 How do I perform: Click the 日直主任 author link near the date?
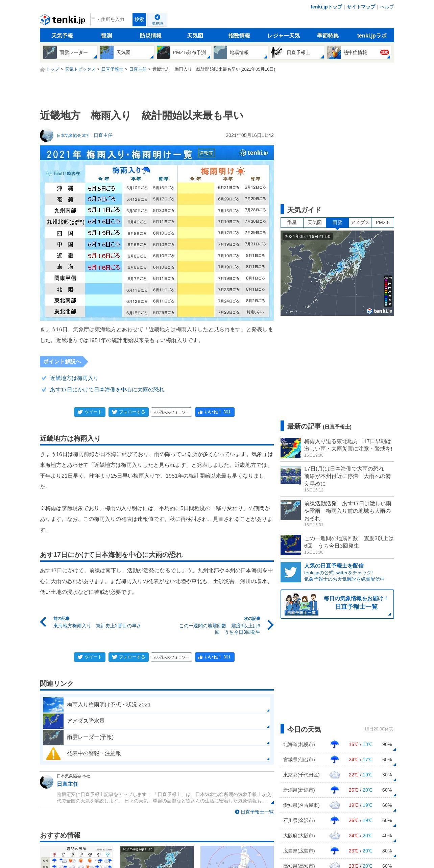click(103, 135)
